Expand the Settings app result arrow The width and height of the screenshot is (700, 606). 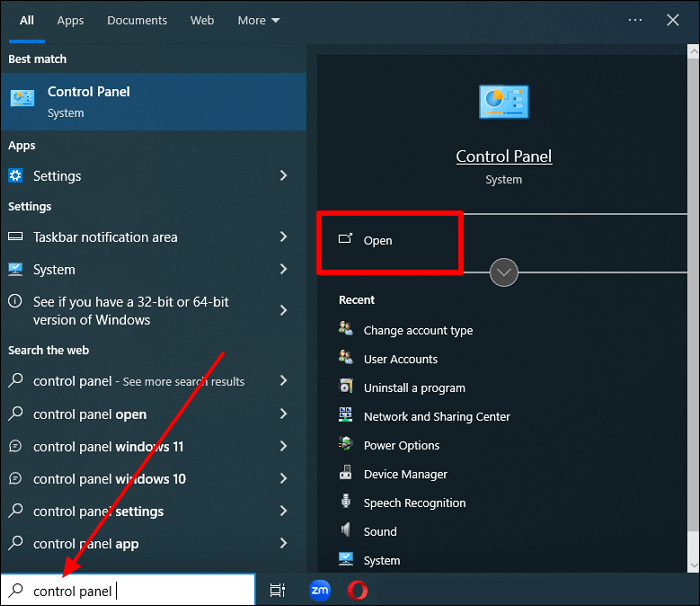click(284, 176)
